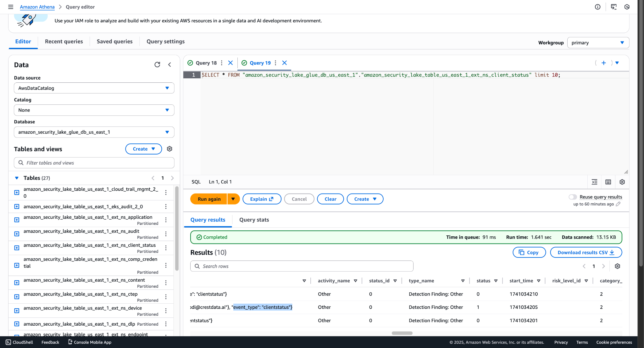Expand the ext_ns_audit table columns
The width and height of the screenshot is (644, 348).
point(17,234)
